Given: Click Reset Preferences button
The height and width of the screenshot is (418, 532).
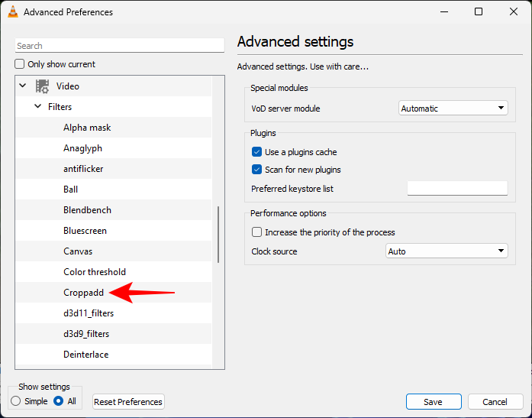Looking at the screenshot, I should pyautogui.click(x=128, y=402).
